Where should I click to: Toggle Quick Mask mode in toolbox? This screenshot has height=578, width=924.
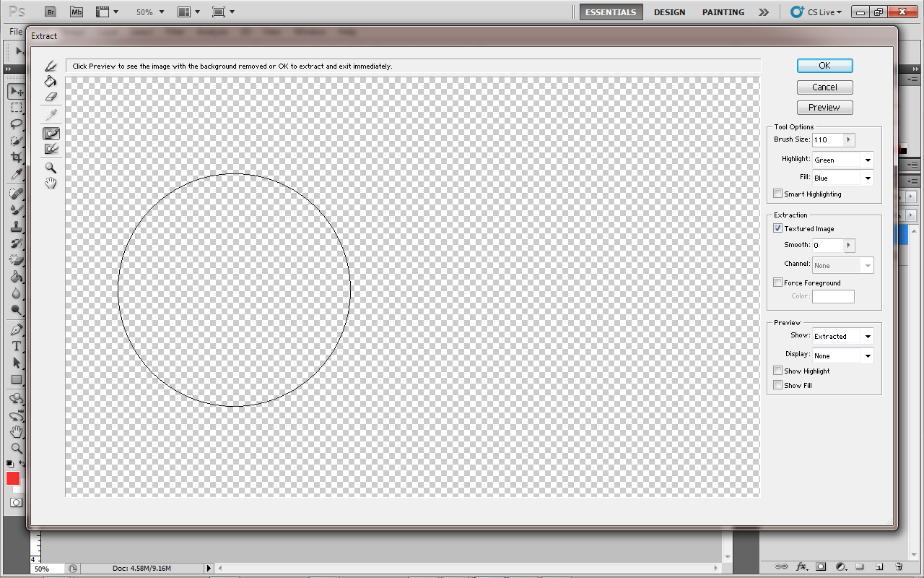coord(16,502)
